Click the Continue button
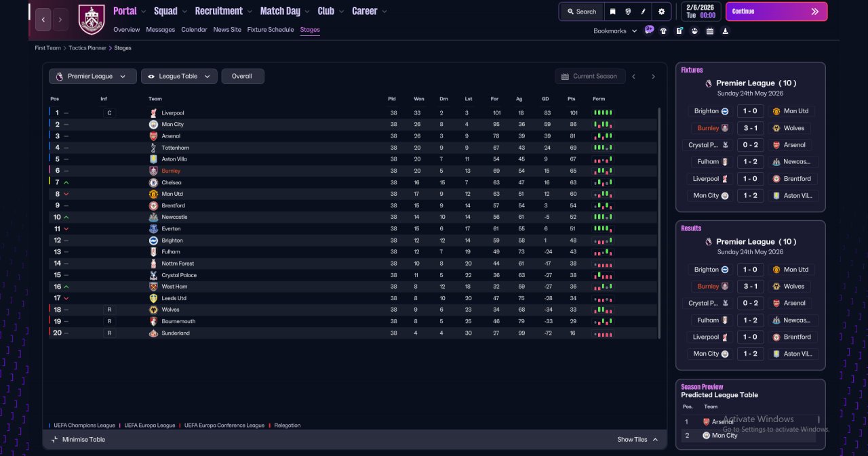 776,12
